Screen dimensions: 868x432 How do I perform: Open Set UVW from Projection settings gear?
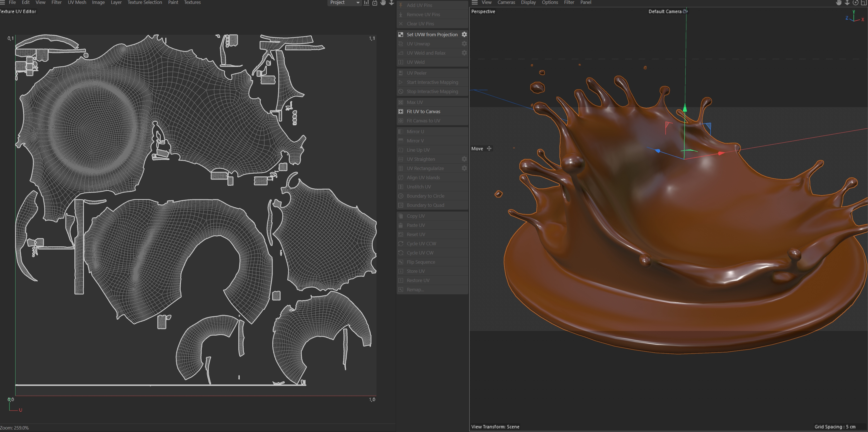[464, 34]
